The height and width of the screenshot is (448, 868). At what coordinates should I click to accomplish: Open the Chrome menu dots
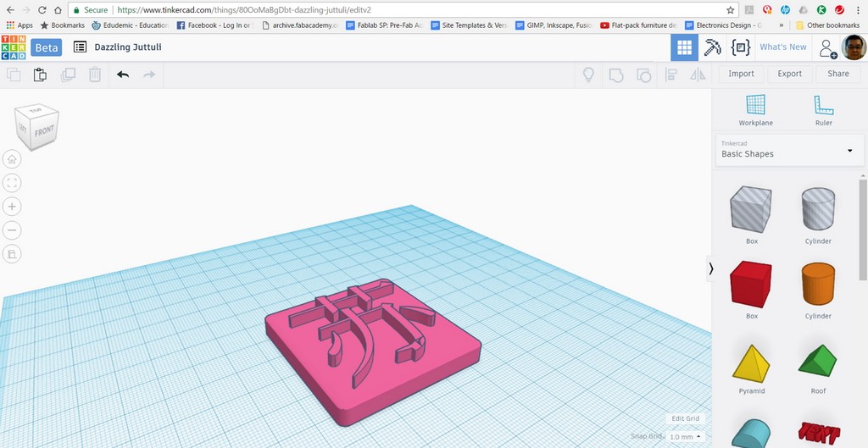[858, 10]
